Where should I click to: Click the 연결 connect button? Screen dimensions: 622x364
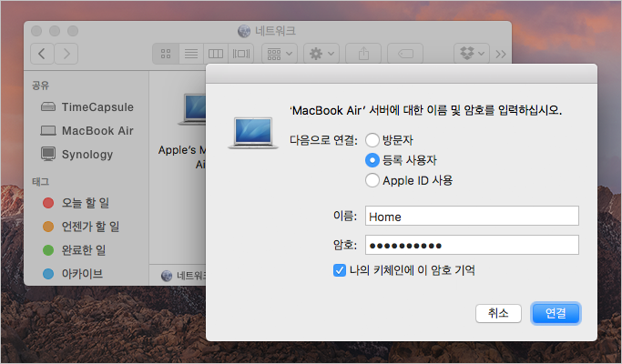click(x=556, y=313)
